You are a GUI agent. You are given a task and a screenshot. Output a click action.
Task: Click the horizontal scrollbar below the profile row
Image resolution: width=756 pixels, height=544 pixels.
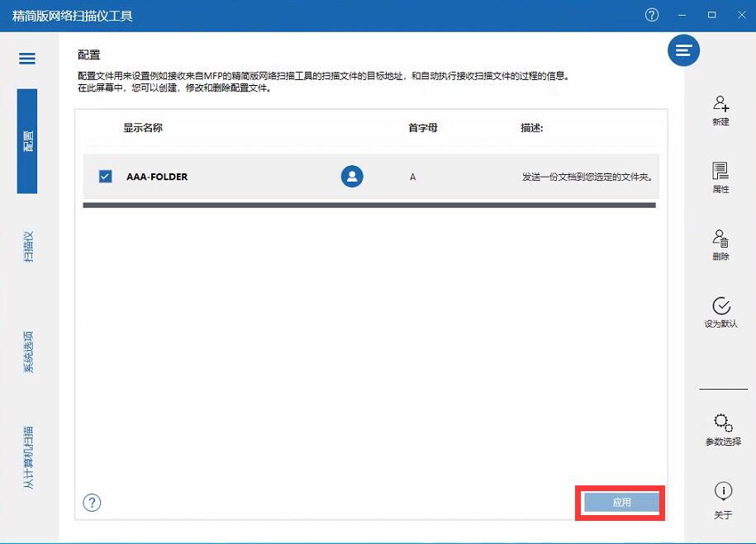pos(371,202)
